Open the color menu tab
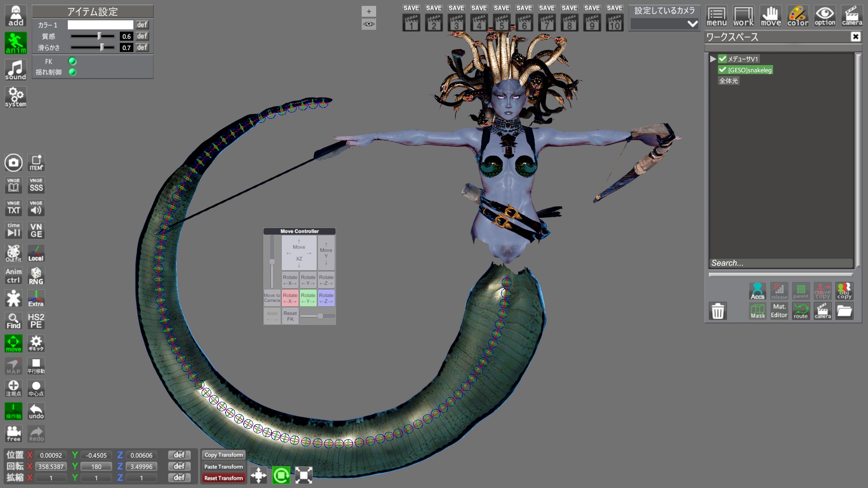Viewport: 868px width, 488px height. pyautogui.click(x=797, y=16)
